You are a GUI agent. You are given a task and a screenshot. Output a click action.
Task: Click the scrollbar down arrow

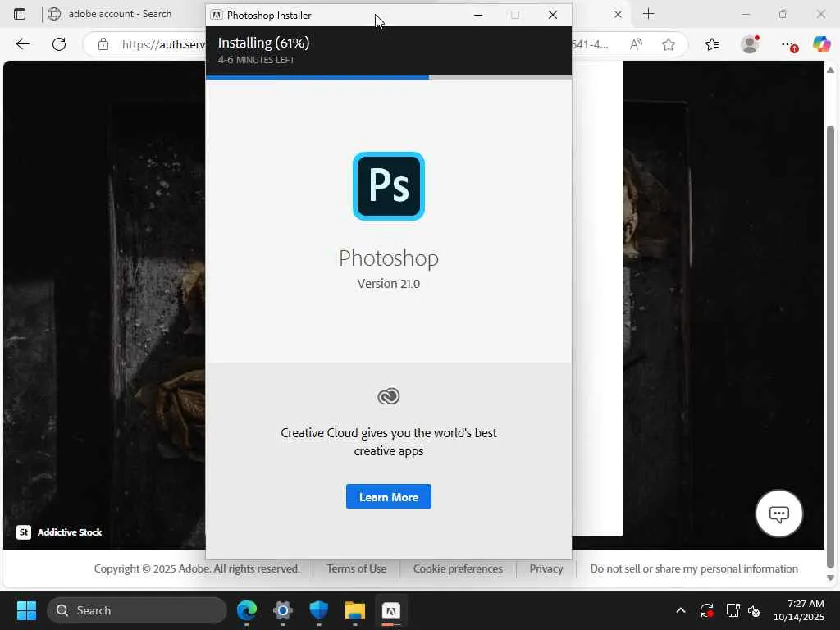[x=830, y=577]
